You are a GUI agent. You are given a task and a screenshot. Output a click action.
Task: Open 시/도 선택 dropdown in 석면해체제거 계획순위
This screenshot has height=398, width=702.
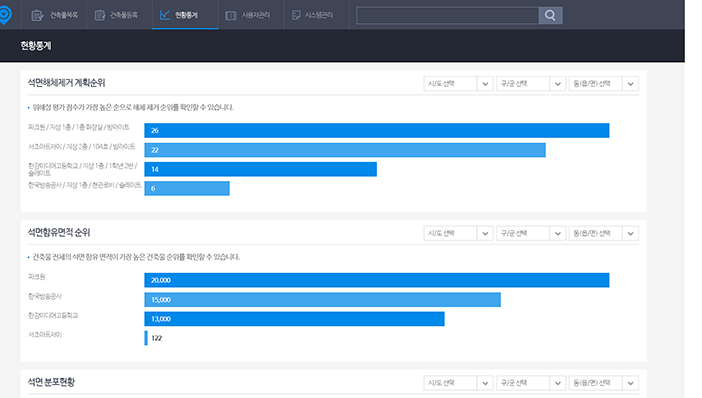pyautogui.click(x=458, y=84)
